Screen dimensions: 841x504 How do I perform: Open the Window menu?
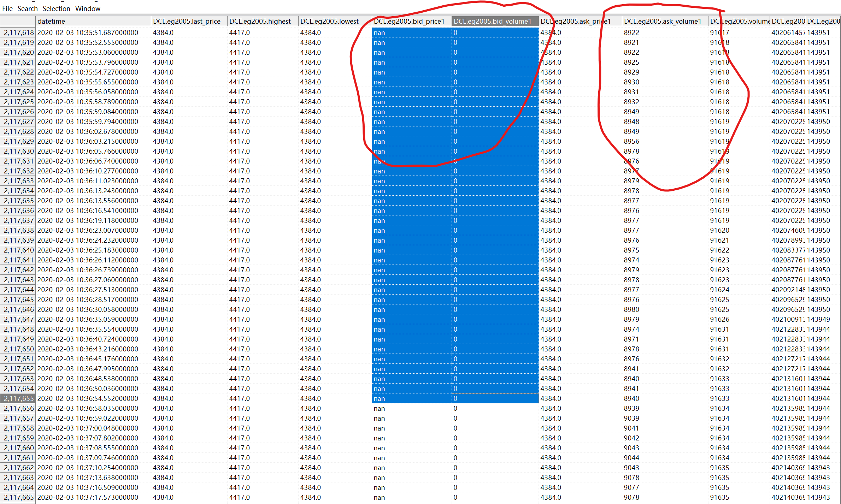pos(88,8)
